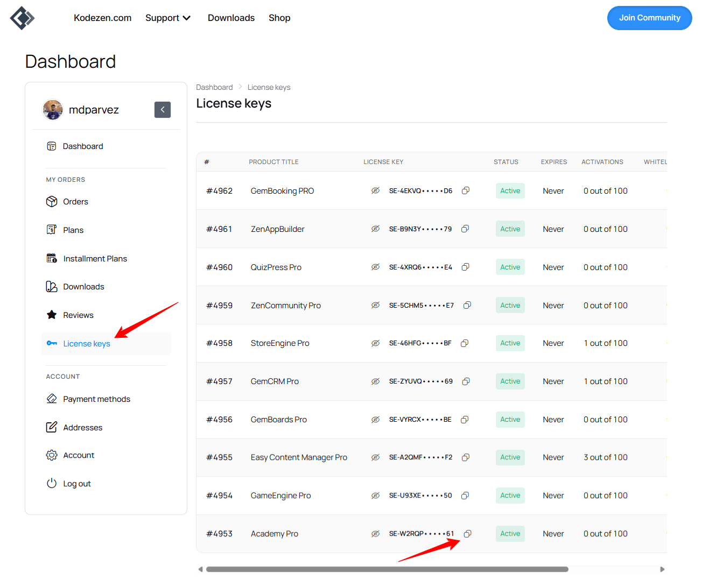This screenshot has width=702, height=588.
Task: Open Addresses sidebar link
Action: pos(83,428)
